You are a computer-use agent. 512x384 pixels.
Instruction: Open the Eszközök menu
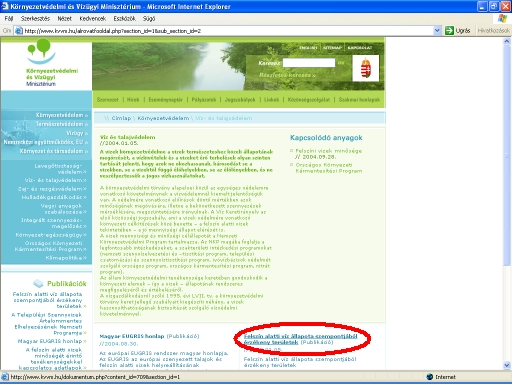coord(124,19)
